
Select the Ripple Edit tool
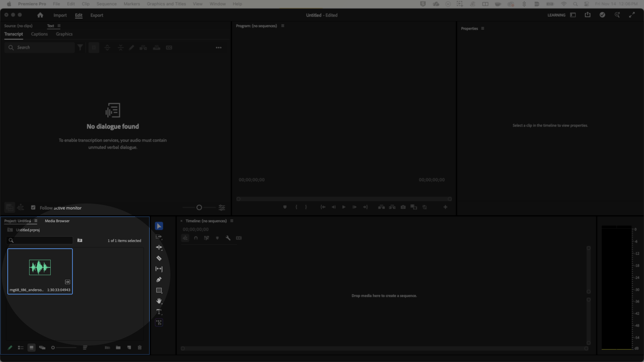[x=159, y=247]
